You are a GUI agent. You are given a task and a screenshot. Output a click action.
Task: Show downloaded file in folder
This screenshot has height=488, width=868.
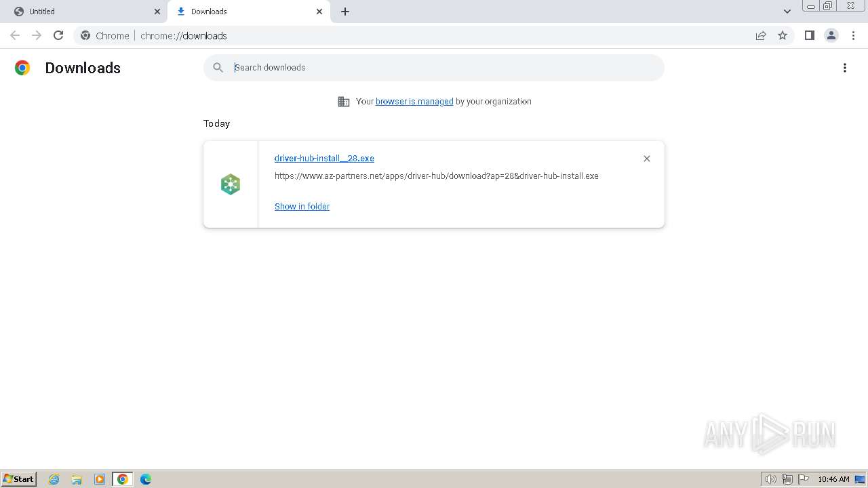pos(302,206)
